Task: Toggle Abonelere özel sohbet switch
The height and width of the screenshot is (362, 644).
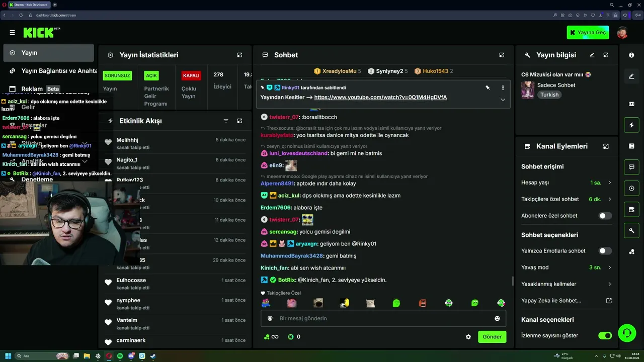Action: tap(605, 216)
